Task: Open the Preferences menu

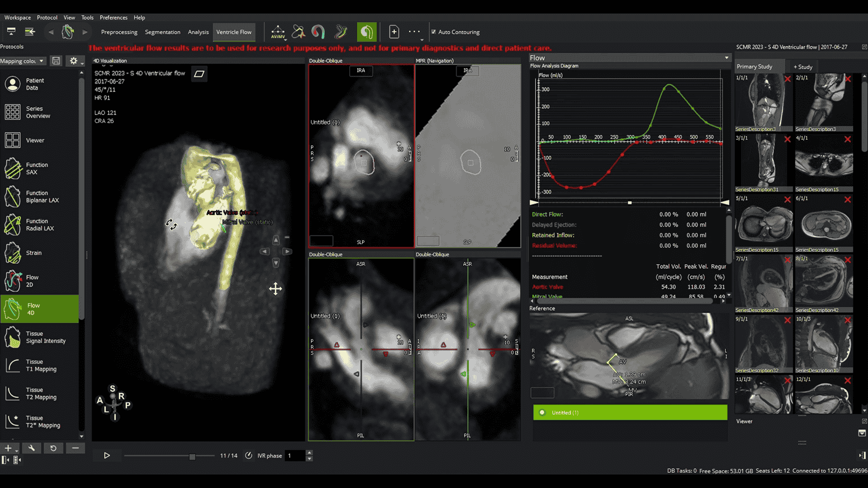Action: point(113,17)
